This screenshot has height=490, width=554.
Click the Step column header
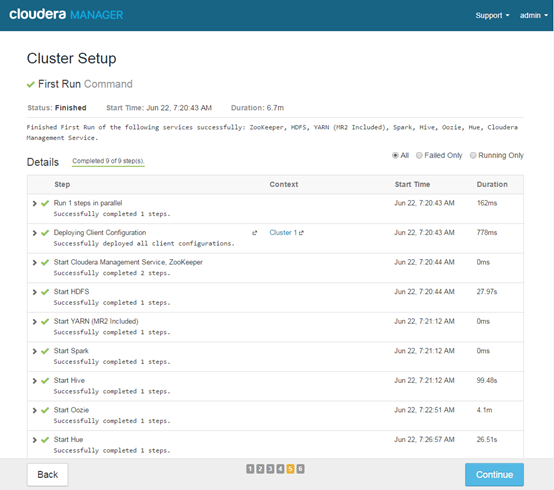62,184
